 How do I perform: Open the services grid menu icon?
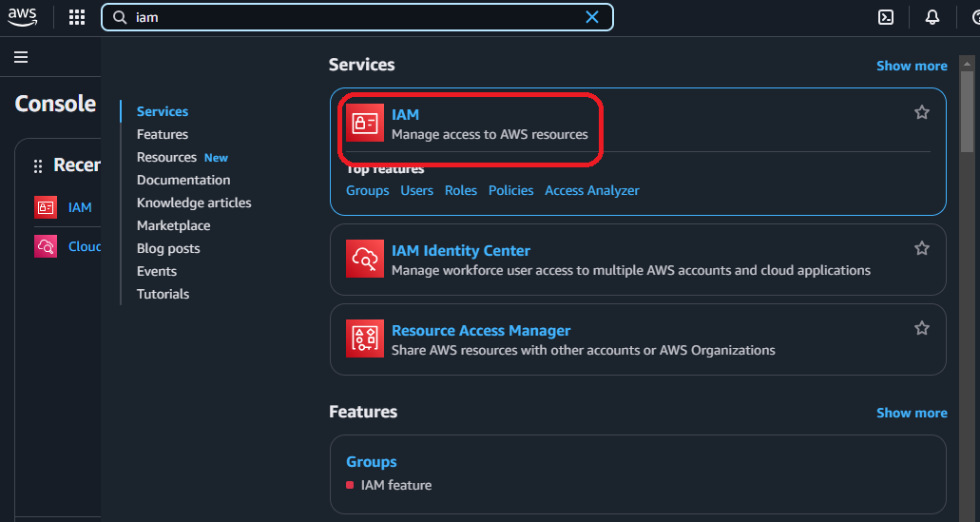(77, 17)
